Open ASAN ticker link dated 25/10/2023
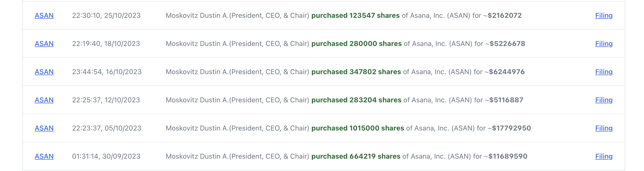The image size is (644, 171). 44,16
